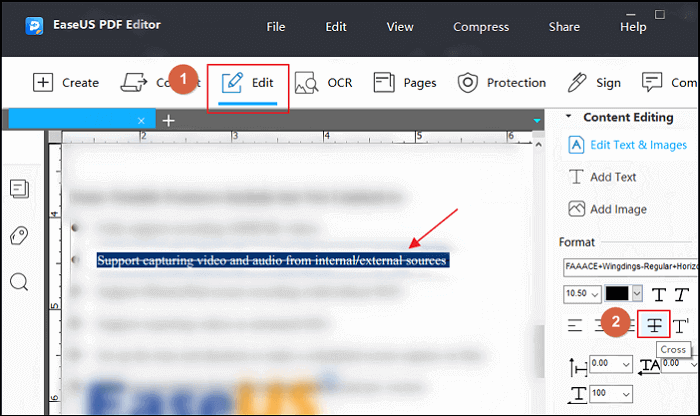Open the font size 10.50 dropdown
The image size is (700, 416).
pyautogui.click(x=581, y=294)
